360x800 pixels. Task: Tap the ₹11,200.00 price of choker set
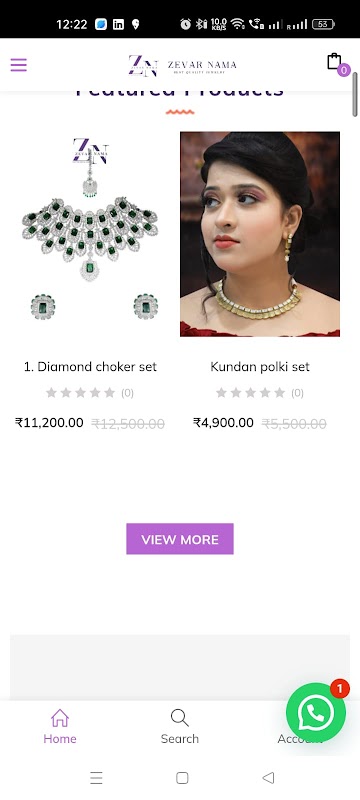pos(49,422)
